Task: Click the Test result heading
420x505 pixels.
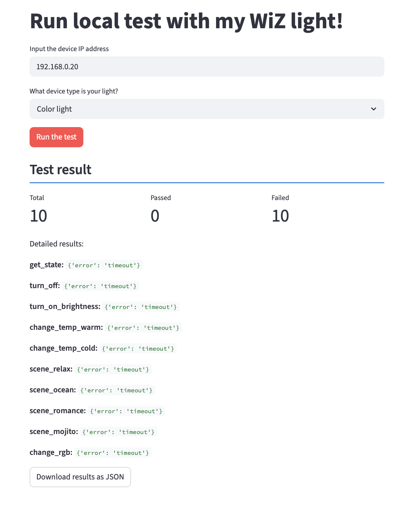Action: (x=60, y=169)
